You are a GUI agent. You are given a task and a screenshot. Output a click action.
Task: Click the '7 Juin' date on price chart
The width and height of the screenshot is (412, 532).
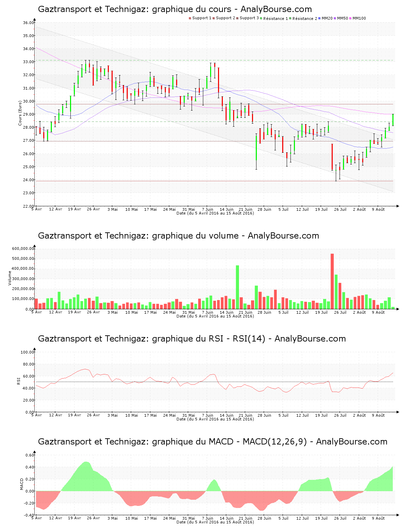[207, 209]
